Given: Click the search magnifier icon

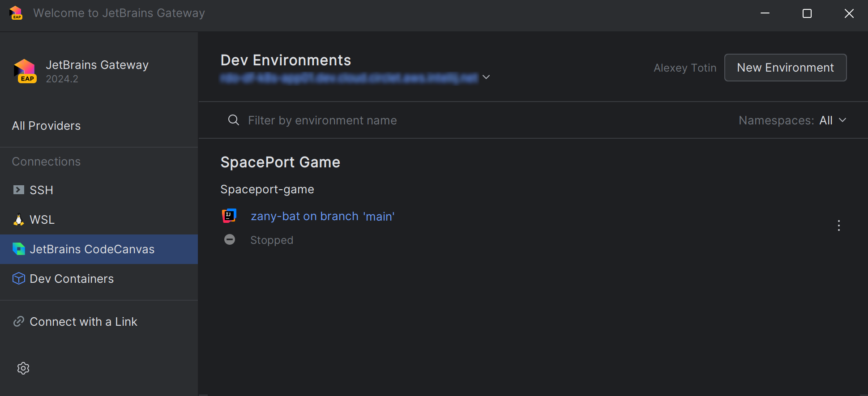Looking at the screenshot, I should pos(233,120).
